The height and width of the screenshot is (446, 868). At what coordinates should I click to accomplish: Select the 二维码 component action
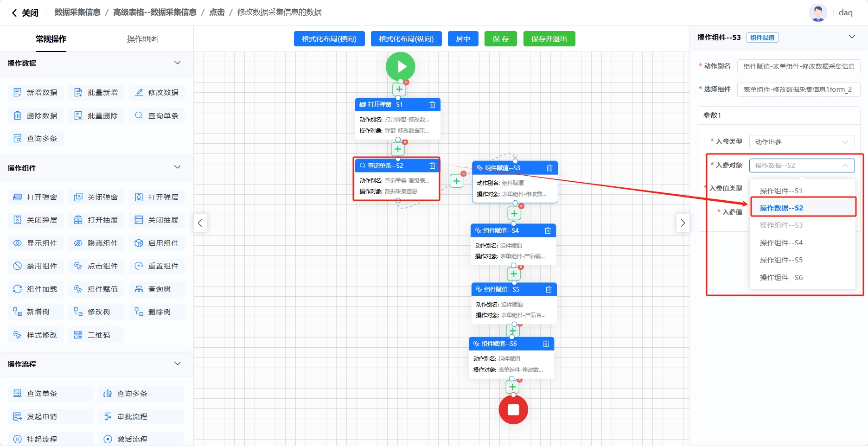click(96, 335)
